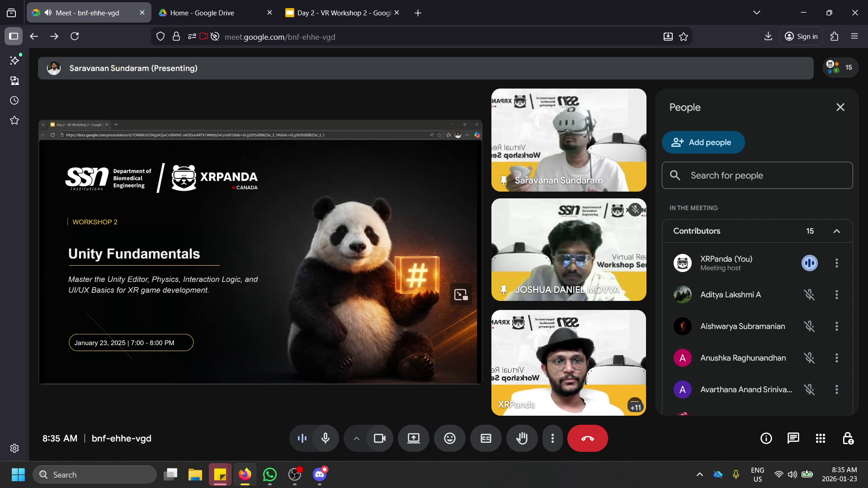Click the browser Sign in button
868x488 pixels.
click(801, 37)
